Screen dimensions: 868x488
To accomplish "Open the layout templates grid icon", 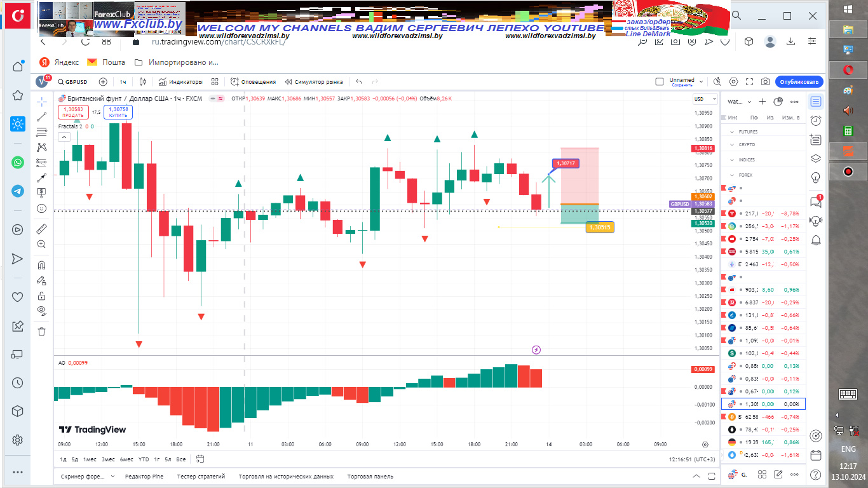I will (215, 82).
